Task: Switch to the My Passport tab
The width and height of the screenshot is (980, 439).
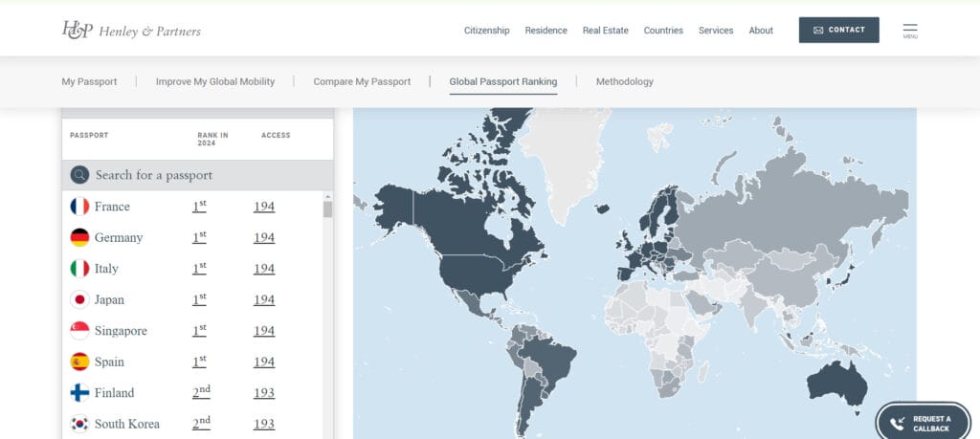Action: [x=89, y=82]
